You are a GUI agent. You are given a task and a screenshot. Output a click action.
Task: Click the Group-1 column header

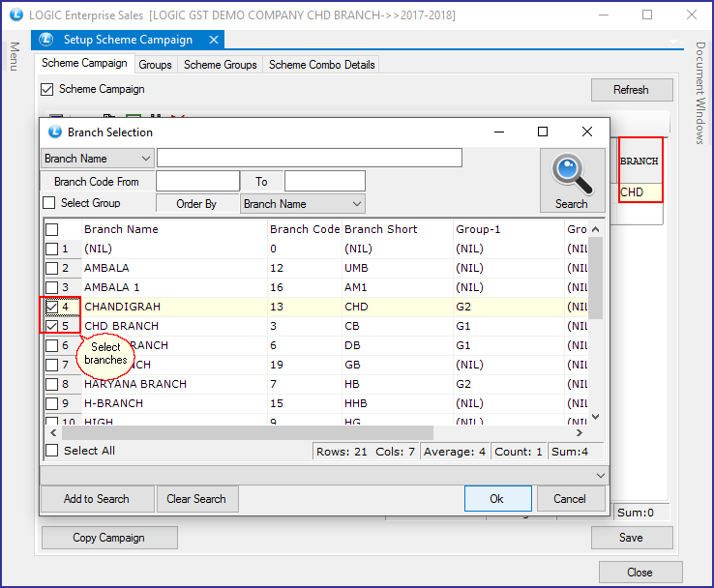[509, 229]
